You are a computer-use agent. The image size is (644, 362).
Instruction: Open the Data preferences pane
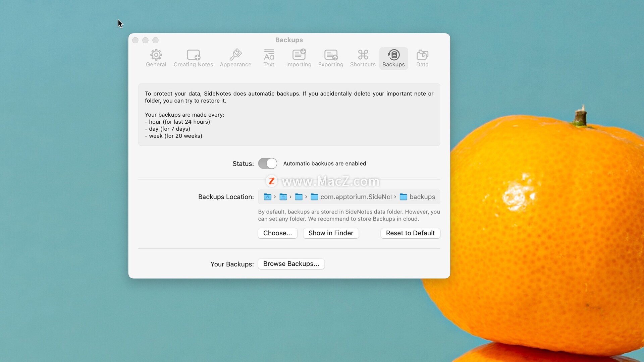422,58
